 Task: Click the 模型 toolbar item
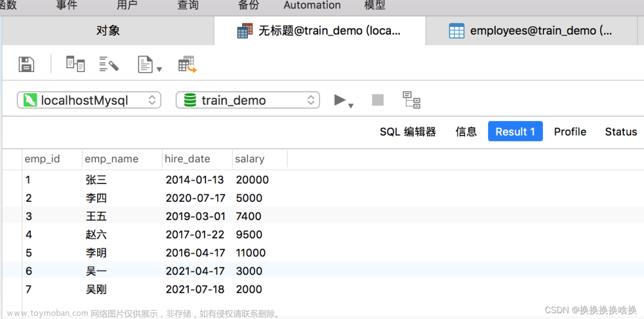(375, 5)
